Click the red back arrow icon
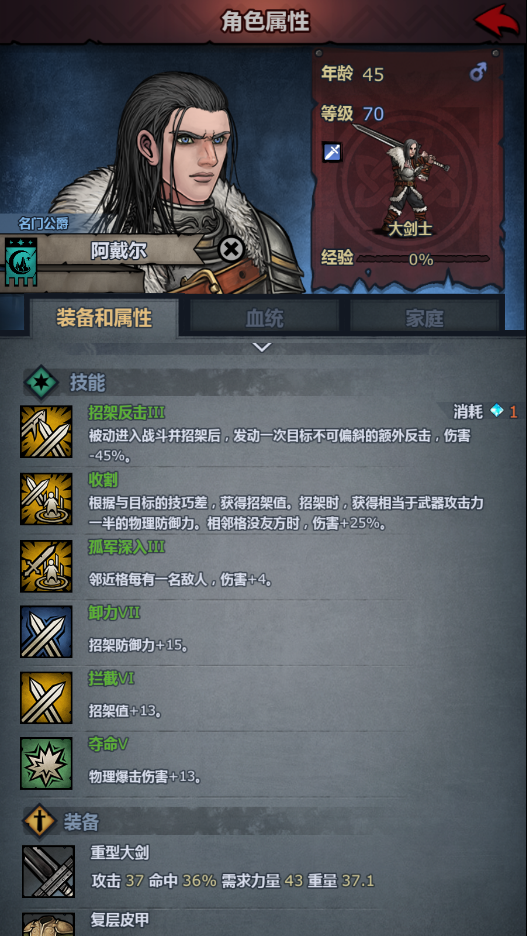This screenshot has height=936, width=527. point(497,21)
